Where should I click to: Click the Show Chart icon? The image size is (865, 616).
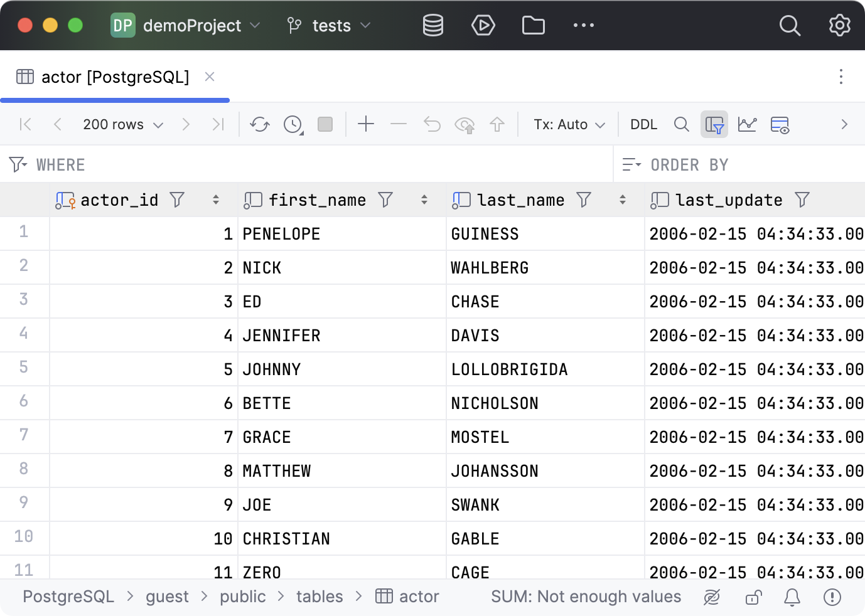tap(747, 124)
